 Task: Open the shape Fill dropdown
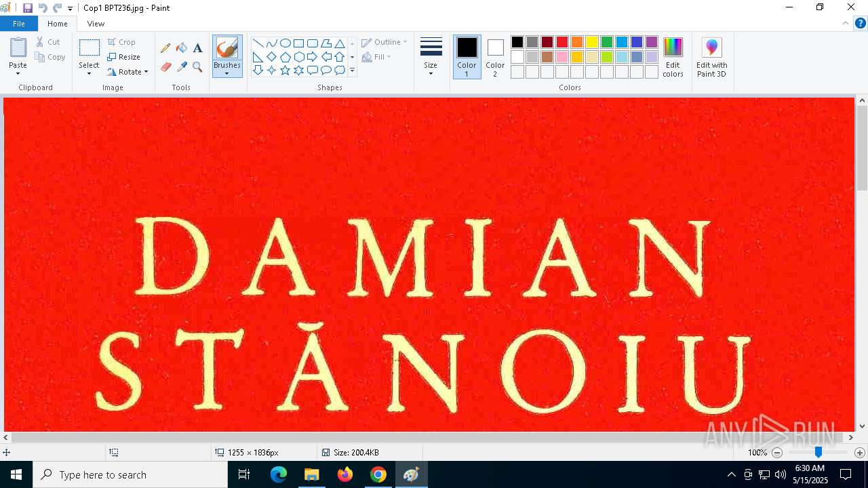tap(376, 57)
